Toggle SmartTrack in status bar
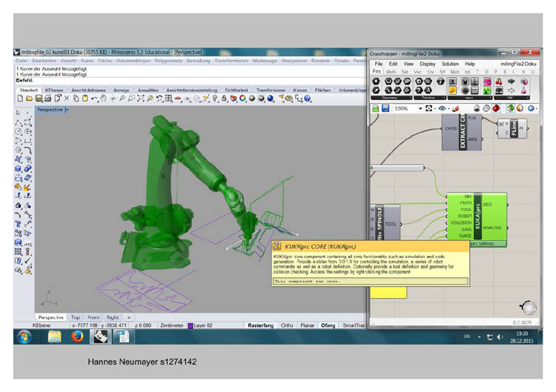This screenshot has width=556, height=392. 354,325
